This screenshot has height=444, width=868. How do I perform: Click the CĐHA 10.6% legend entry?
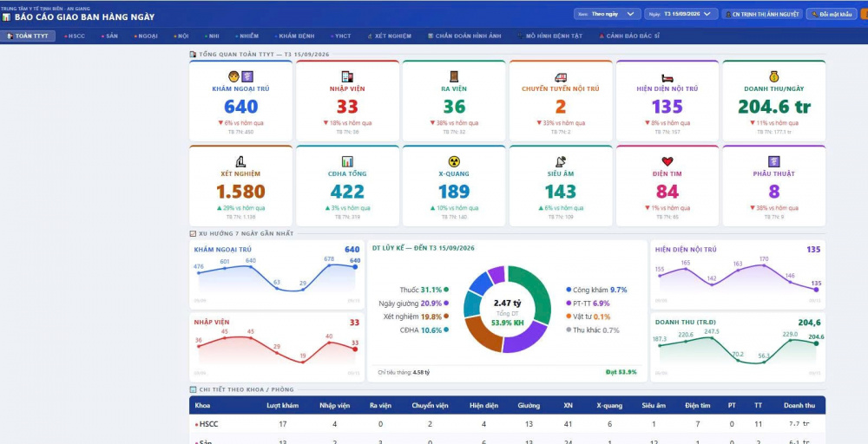click(x=423, y=330)
